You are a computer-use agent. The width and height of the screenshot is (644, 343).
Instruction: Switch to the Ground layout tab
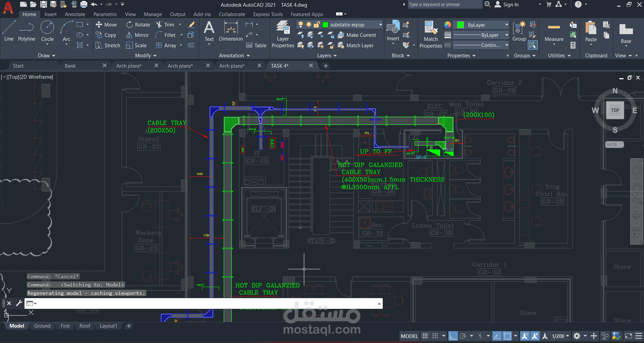42,326
